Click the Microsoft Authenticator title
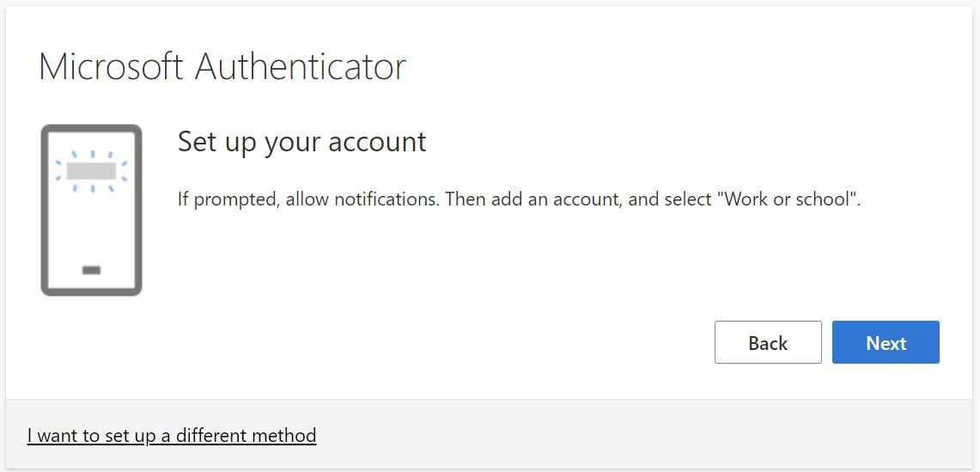The image size is (980, 472). (x=222, y=67)
